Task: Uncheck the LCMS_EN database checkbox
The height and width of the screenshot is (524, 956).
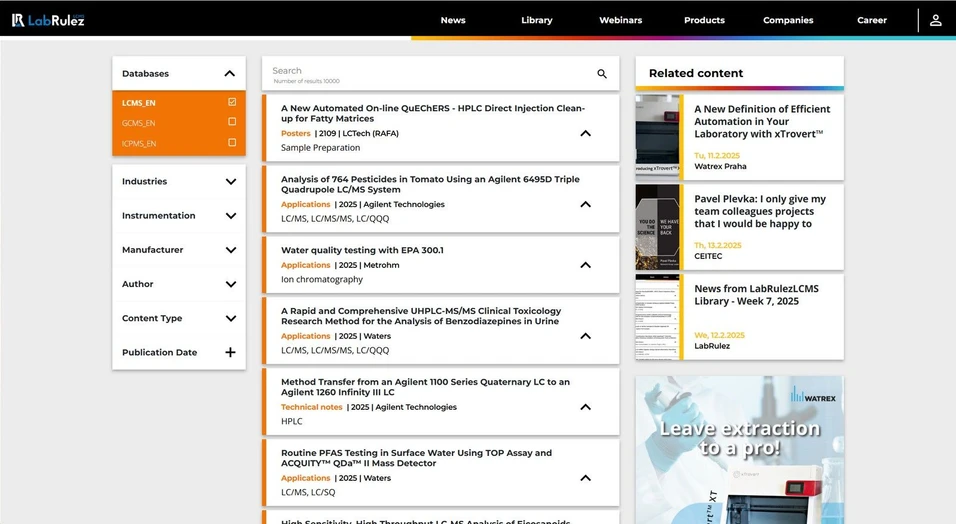Action: coord(232,102)
